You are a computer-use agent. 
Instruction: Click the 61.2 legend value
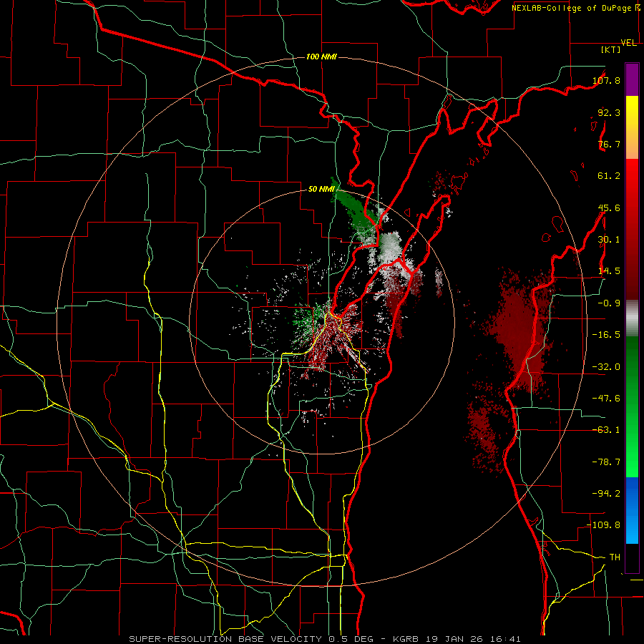tap(609, 176)
